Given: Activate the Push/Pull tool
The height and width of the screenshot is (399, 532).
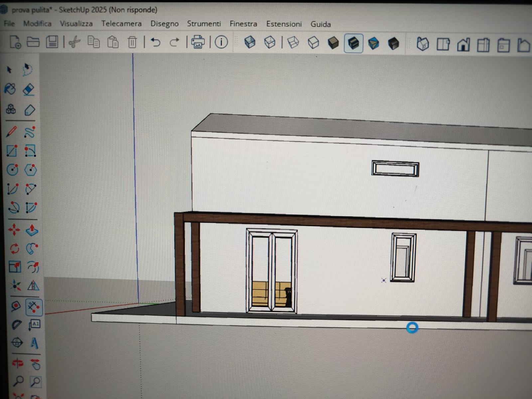Looking at the screenshot, I should pos(32,230).
